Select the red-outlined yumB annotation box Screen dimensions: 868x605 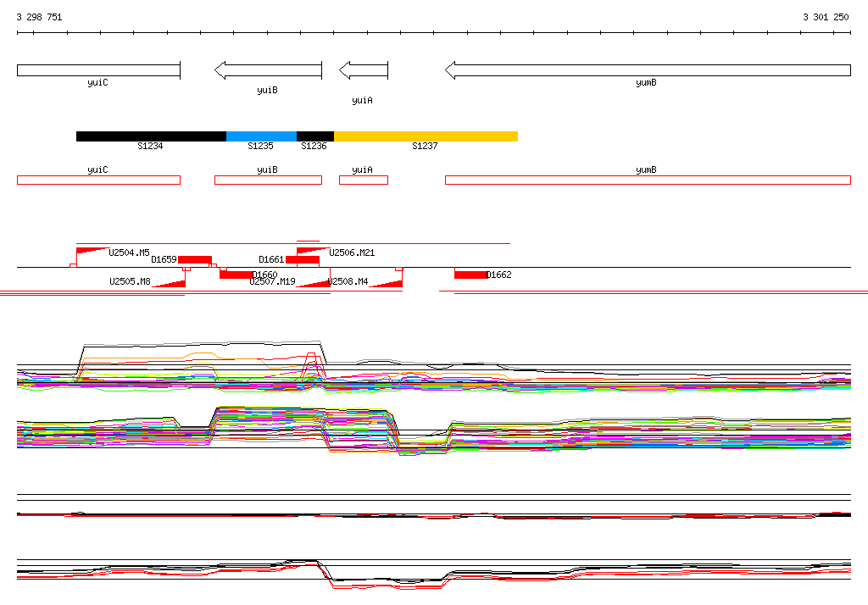coord(648,180)
